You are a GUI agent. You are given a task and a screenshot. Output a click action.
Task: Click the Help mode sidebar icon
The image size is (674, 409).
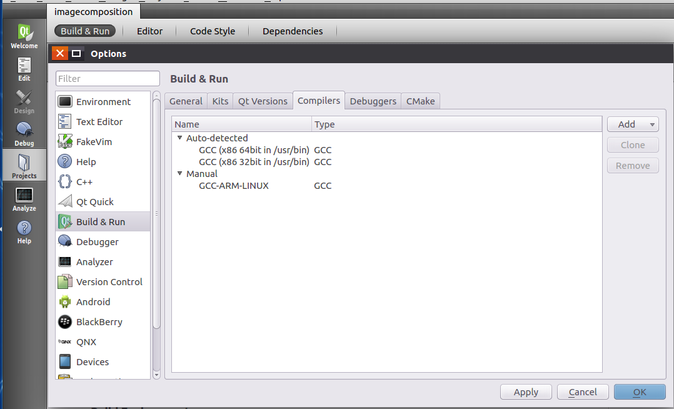[24, 231]
